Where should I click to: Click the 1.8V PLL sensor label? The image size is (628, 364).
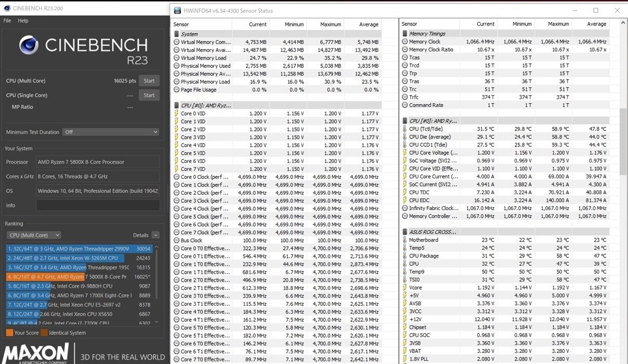click(x=418, y=359)
